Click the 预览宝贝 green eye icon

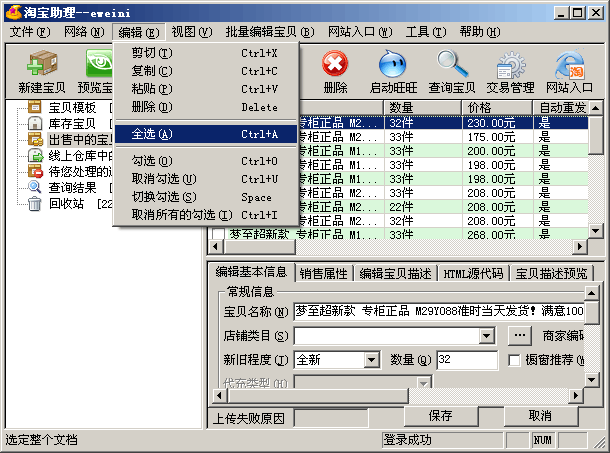pos(99,63)
